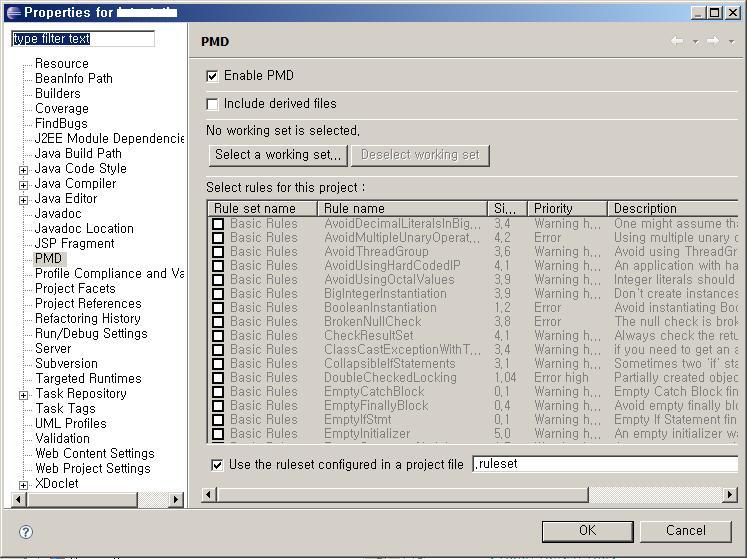
Task: Click the type filter text field
Action: tap(83, 39)
